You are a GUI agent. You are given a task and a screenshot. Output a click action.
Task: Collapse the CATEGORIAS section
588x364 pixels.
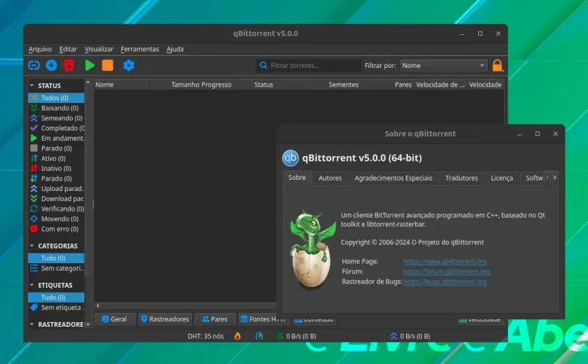pyautogui.click(x=32, y=246)
